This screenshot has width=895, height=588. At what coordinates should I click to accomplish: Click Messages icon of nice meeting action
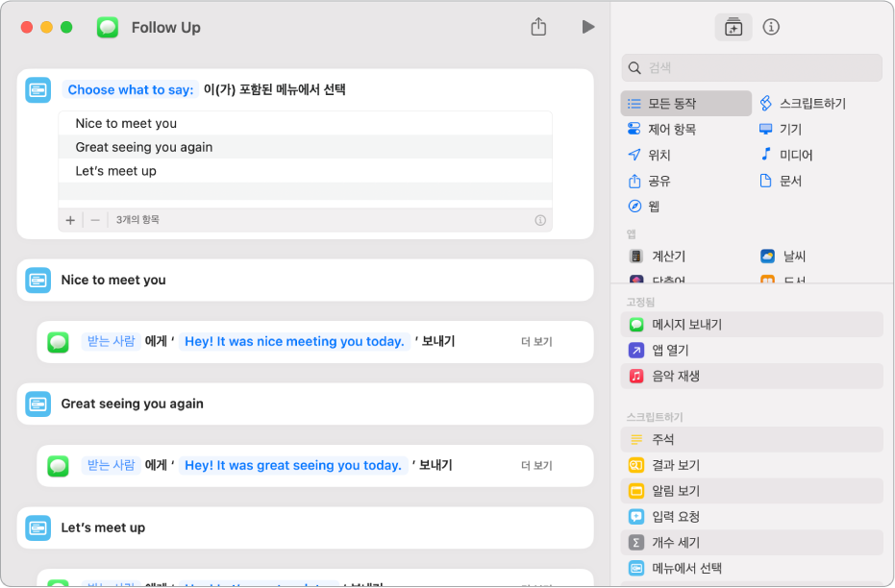pyautogui.click(x=59, y=342)
